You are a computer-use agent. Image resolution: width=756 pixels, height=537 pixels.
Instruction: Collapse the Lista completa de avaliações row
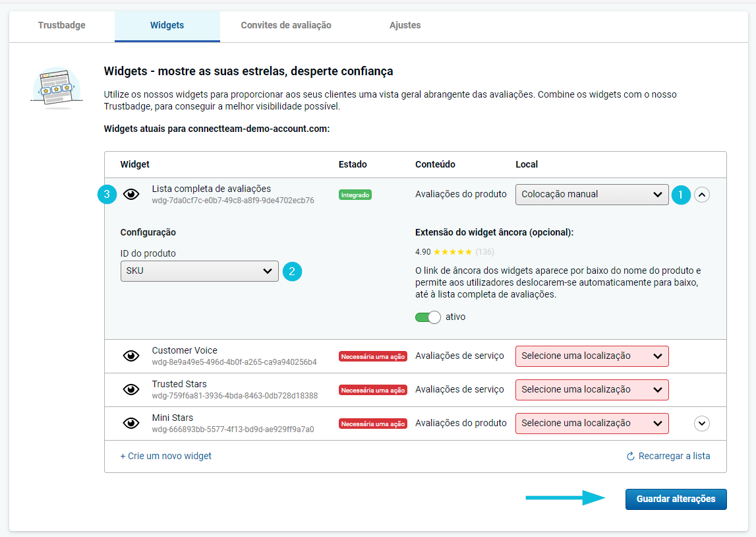click(701, 195)
